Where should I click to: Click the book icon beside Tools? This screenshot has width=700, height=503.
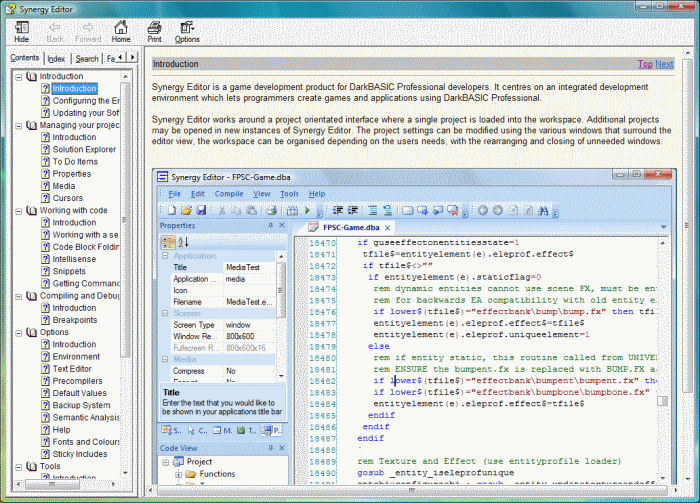(32, 466)
